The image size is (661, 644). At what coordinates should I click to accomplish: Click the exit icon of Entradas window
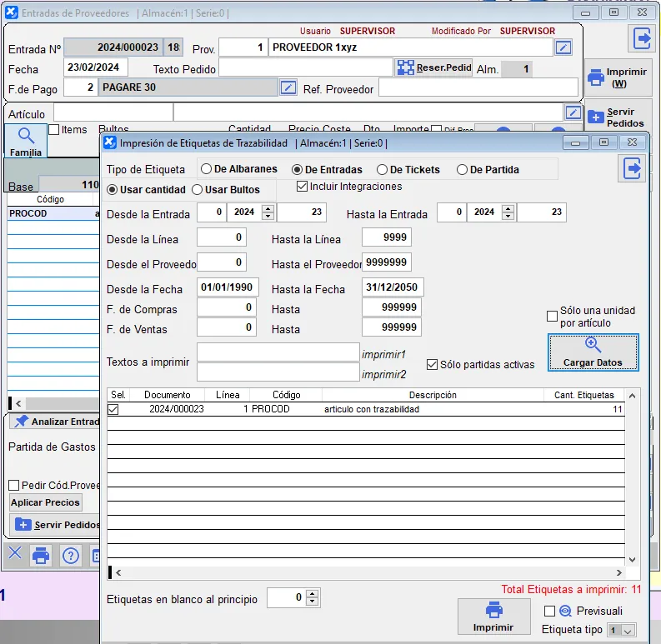tap(642, 38)
